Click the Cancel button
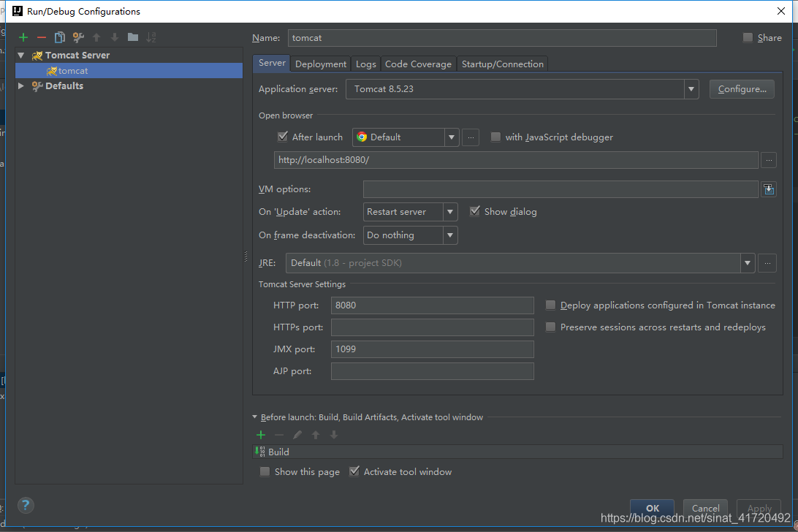The image size is (798, 532). pos(705,508)
